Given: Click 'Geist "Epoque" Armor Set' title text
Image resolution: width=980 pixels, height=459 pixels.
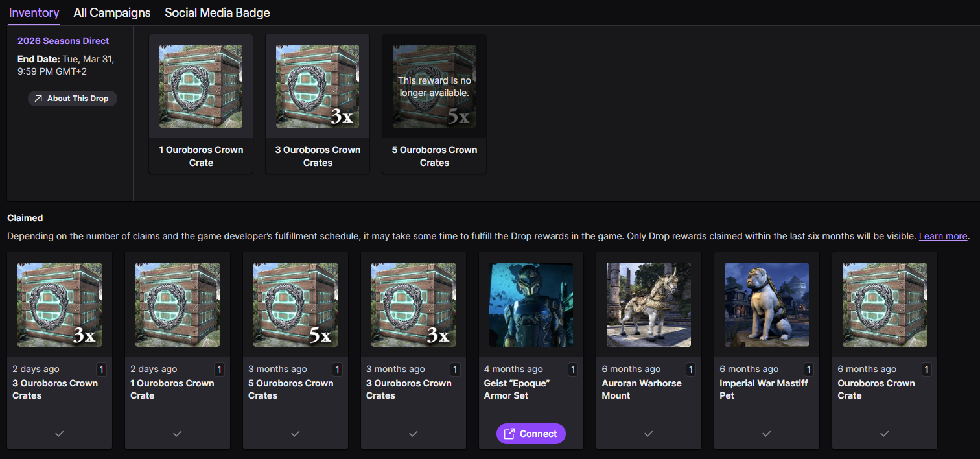Looking at the screenshot, I should tap(517, 389).
